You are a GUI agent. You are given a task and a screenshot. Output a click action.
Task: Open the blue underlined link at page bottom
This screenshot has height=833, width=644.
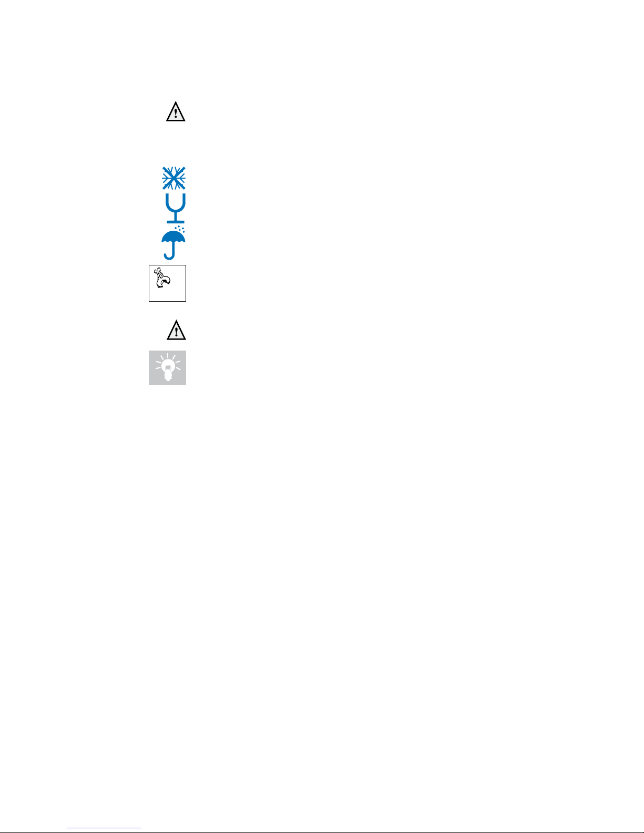click(104, 828)
